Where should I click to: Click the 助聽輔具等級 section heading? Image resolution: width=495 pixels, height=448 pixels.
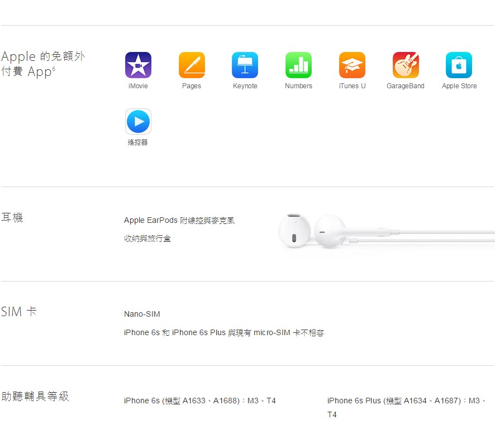coord(35,396)
